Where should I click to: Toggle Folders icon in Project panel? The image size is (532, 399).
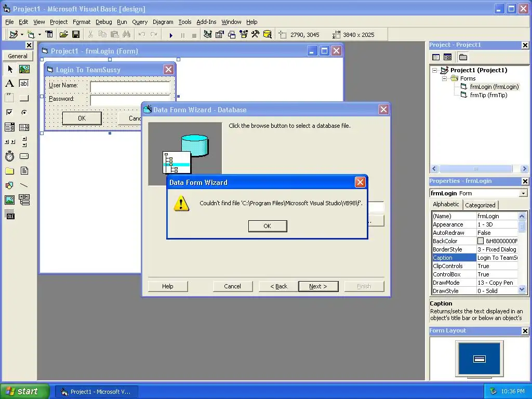[x=463, y=57]
